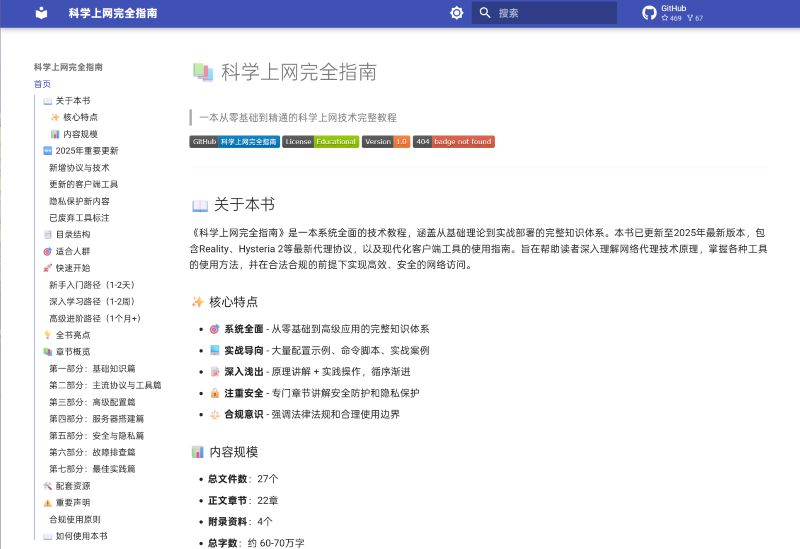The width and height of the screenshot is (800, 549).
Task: Open 新增协议与技术 in sidebar
Action: [79, 167]
